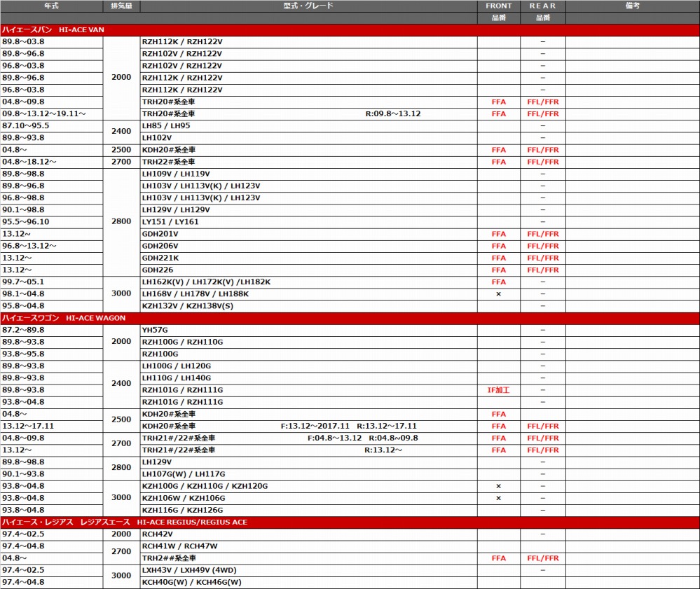Click the 2700 displacement cell in Regius section
This screenshot has height=589, width=700.
click(x=121, y=552)
